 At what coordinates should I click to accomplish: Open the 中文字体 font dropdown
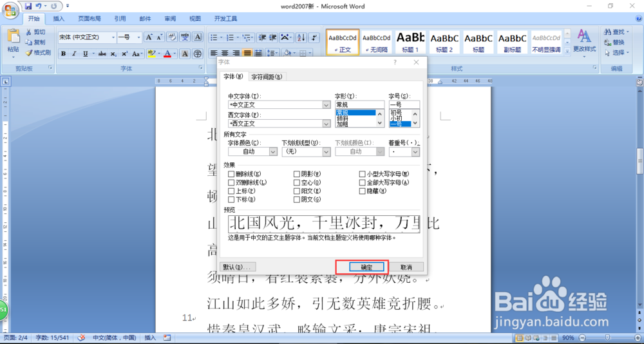(327, 105)
